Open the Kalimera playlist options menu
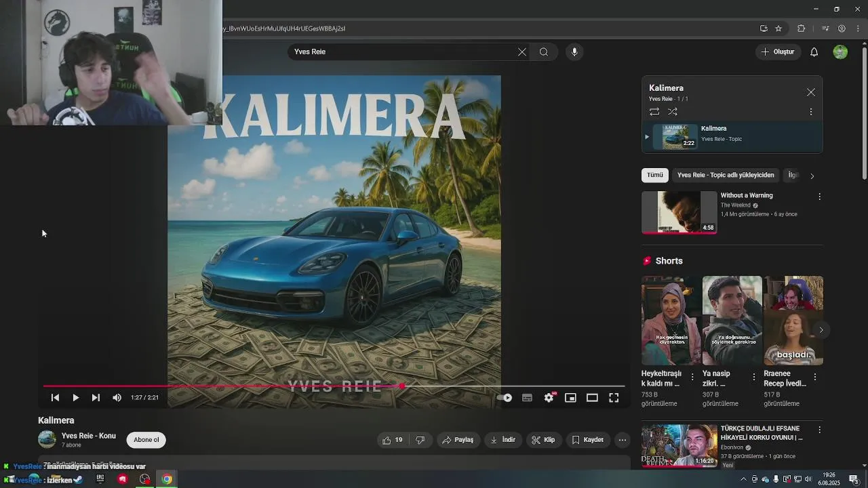Viewport: 868px width, 488px height. [x=811, y=112]
